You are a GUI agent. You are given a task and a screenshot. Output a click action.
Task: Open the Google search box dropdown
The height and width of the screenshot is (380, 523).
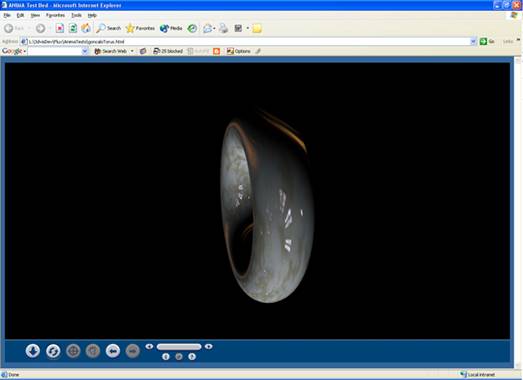tap(85, 51)
